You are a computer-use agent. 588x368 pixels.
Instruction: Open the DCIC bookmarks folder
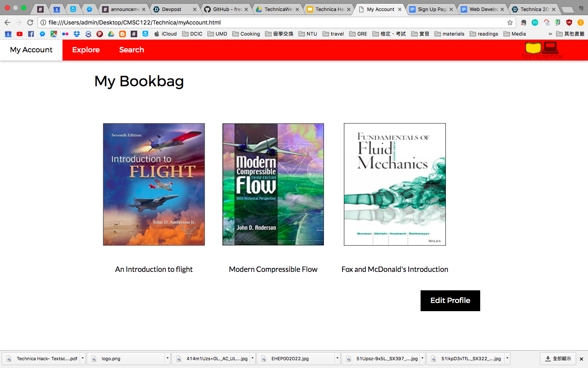(192, 34)
